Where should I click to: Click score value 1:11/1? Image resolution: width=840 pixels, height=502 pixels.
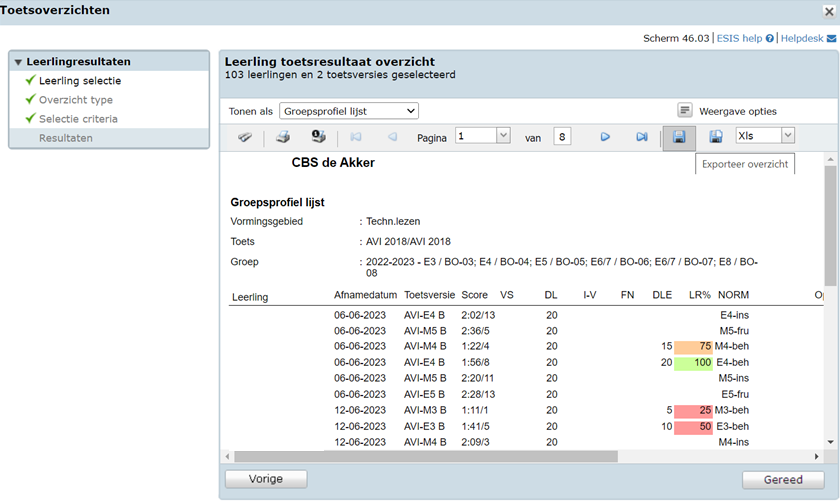click(x=475, y=410)
